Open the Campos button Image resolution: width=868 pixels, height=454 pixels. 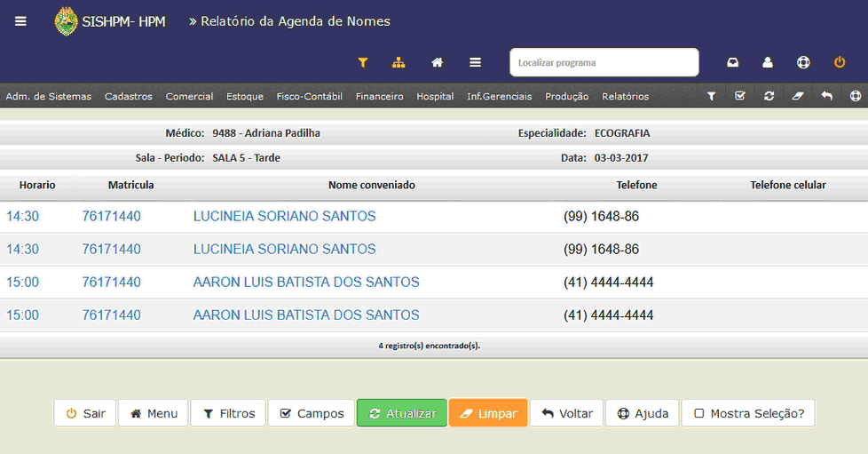click(x=312, y=413)
